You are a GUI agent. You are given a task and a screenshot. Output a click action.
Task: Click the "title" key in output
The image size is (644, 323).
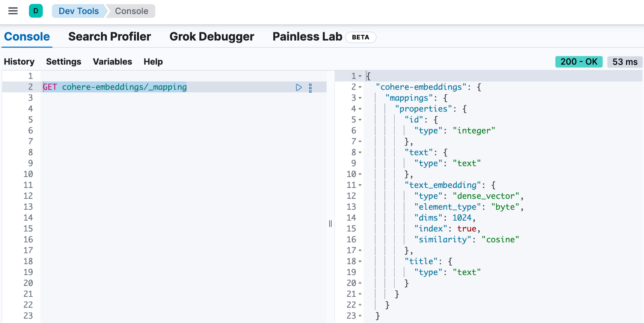tap(421, 261)
